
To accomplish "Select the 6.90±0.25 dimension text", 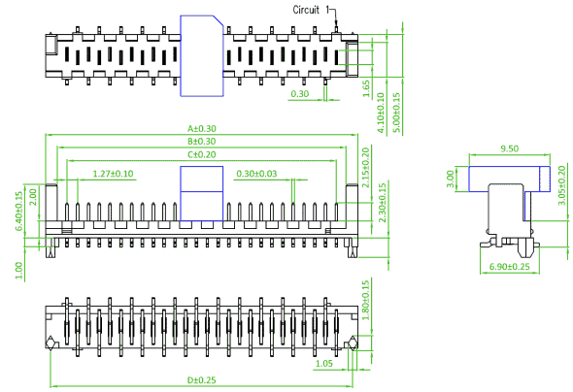I will pos(510,267).
